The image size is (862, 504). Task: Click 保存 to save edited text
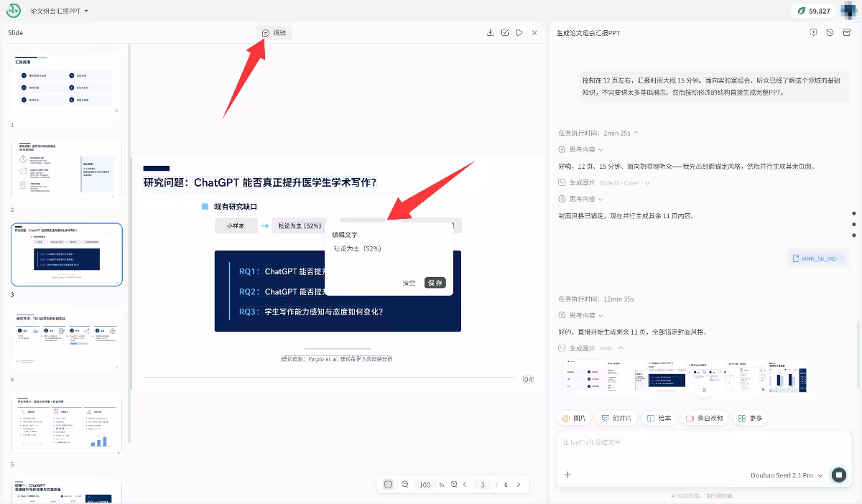pos(435,283)
